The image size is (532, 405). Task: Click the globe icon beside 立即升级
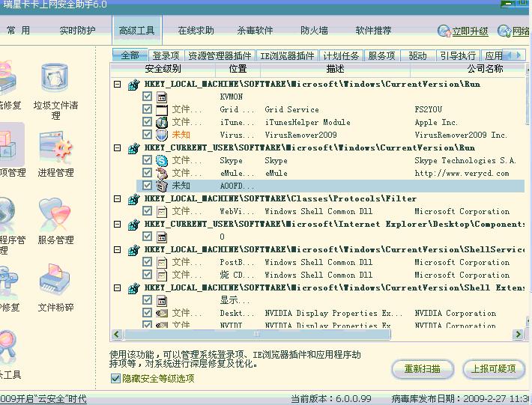444,31
